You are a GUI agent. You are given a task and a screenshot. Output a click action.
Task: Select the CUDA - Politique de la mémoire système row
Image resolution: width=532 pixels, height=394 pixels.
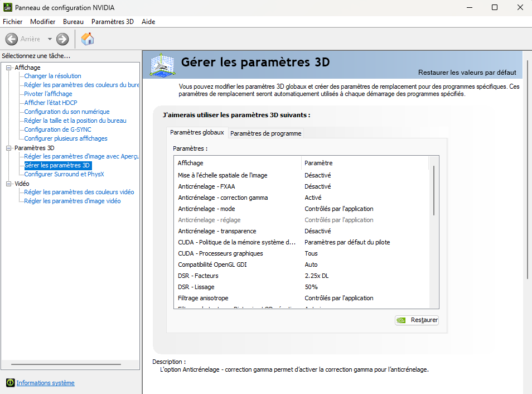click(x=302, y=242)
